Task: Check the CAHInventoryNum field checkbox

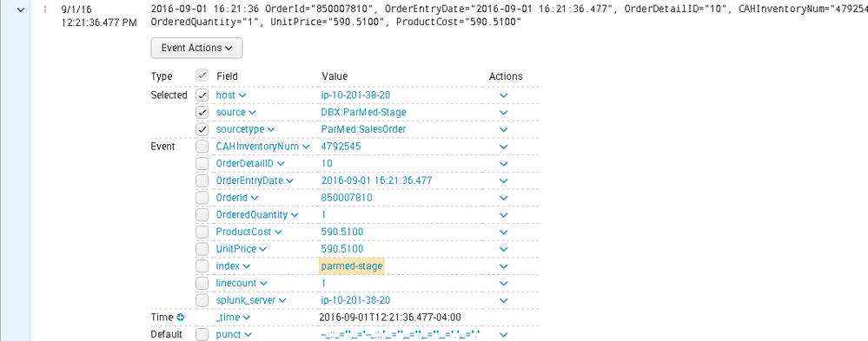Action: click(202, 147)
